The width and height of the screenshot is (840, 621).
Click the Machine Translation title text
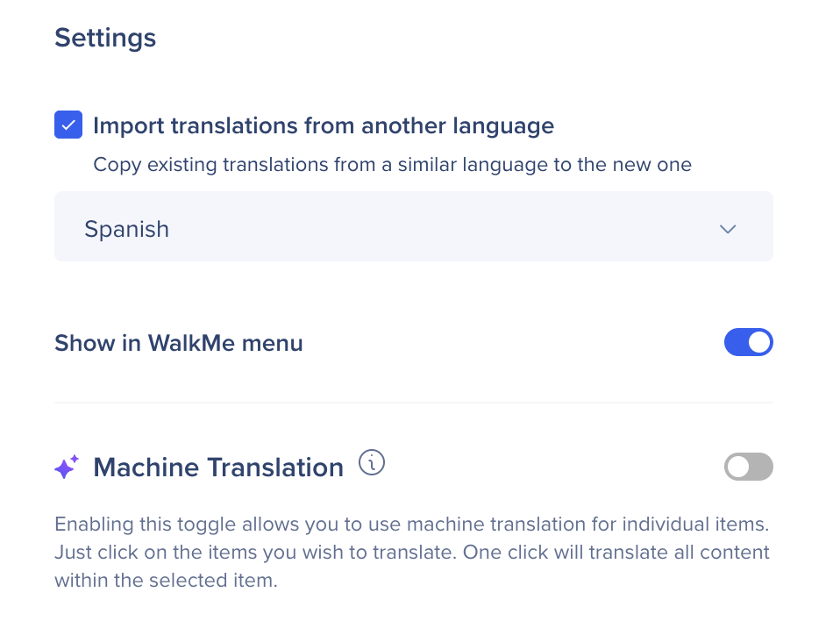218,468
